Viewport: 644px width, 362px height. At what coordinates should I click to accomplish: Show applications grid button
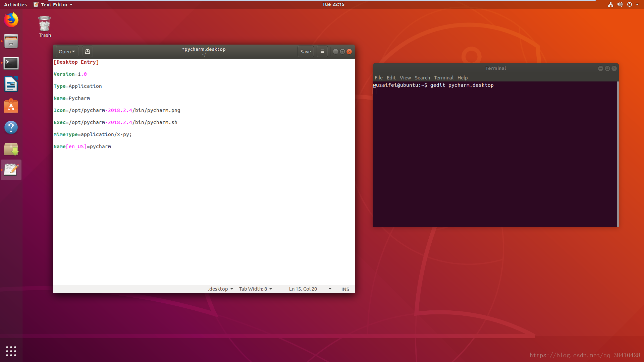11,351
